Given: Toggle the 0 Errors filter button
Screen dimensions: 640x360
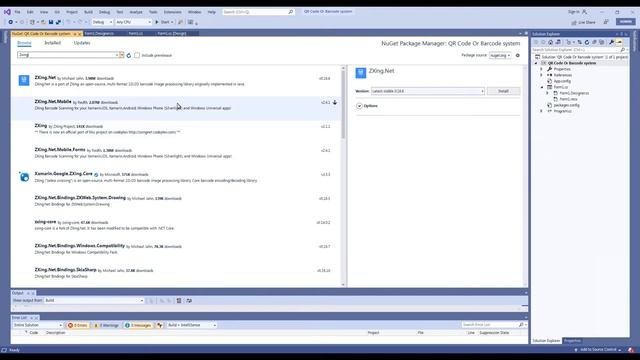Looking at the screenshot, I should pos(78,325).
